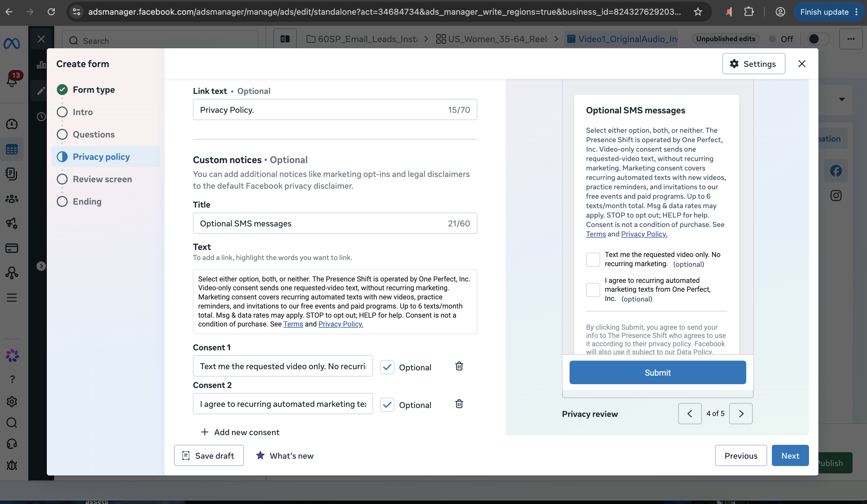This screenshot has width=867, height=504.
Task: Open all tools hamburger menu icon
Action: (x=12, y=298)
